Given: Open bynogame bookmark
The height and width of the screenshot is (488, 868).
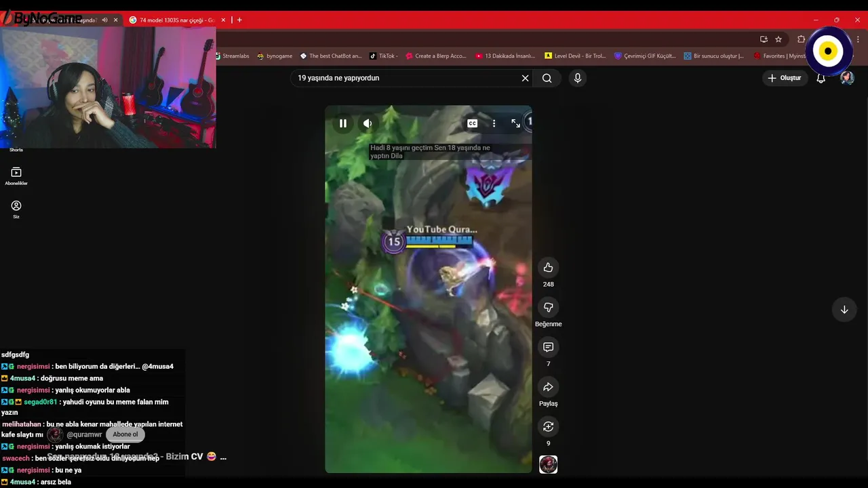Looking at the screenshot, I should 275,56.
